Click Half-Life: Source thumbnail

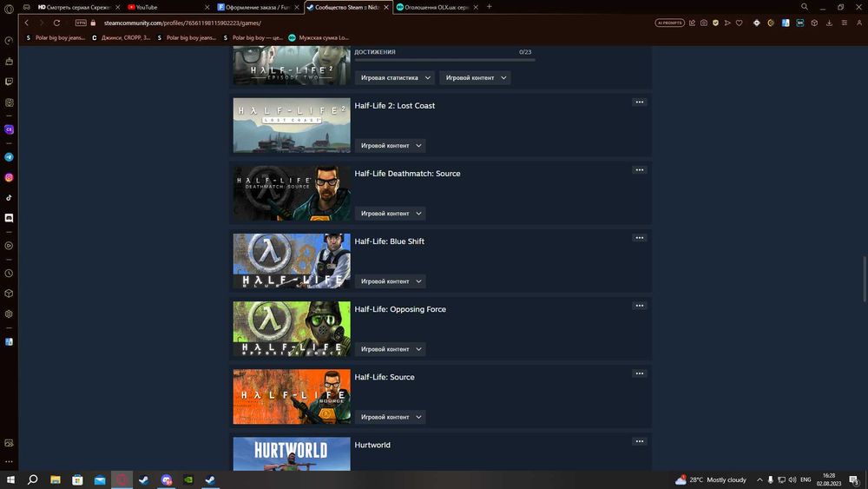pos(292,397)
